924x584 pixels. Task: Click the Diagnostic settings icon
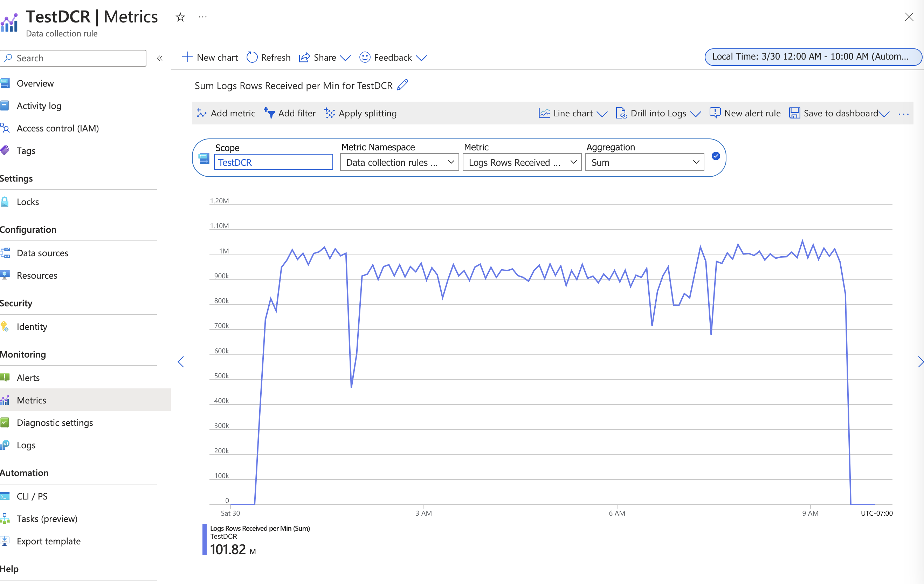coord(5,423)
